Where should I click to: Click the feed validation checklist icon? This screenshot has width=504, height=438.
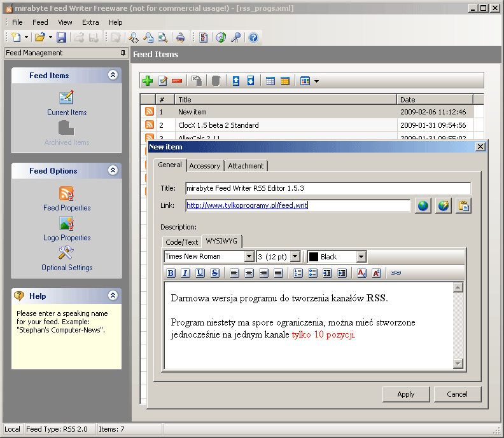203,38
